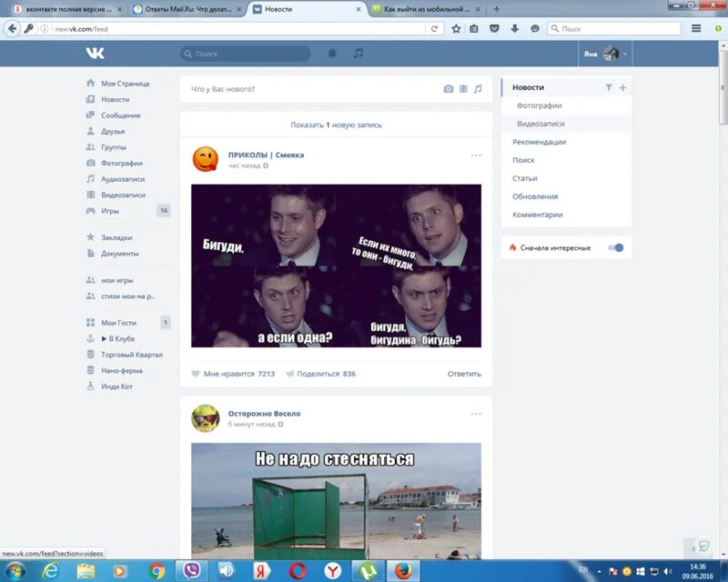
Task: Open Viber from taskbar
Action: pyautogui.click(x=191, y=570)
